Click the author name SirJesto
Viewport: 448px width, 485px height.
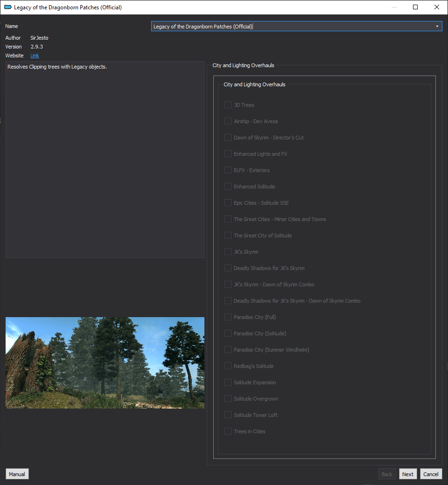point(39,38)
